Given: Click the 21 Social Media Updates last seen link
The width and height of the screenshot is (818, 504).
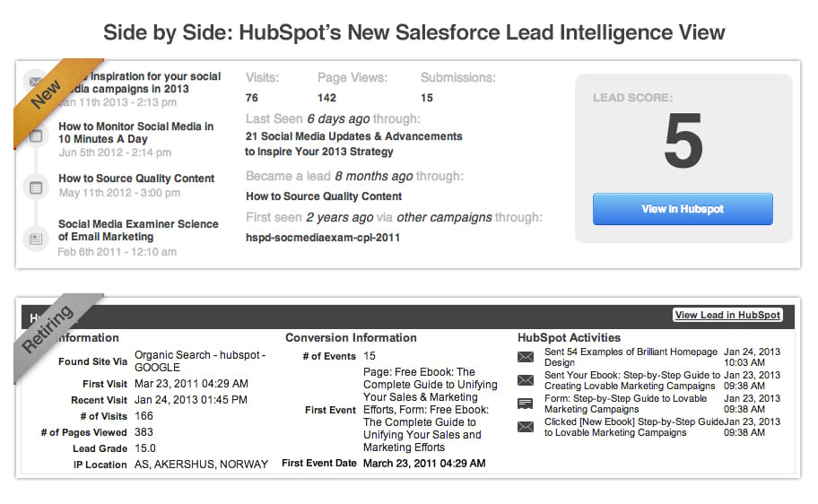Looking at the screenshot, I should (x=353, y=143).
